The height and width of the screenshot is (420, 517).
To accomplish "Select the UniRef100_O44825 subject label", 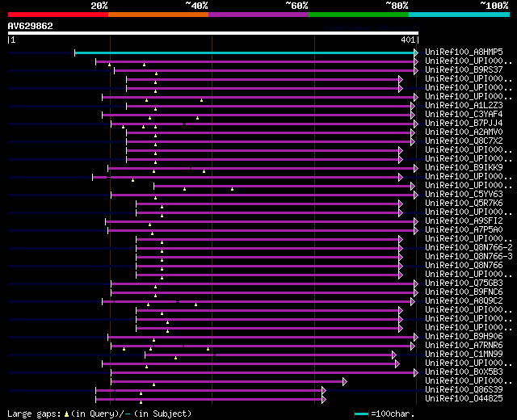I will (x=464, y=399).
